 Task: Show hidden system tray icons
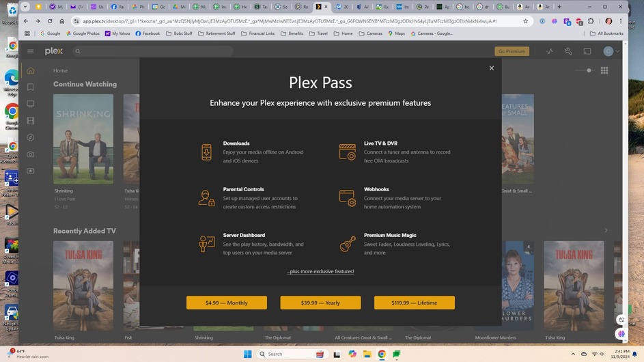point(573,354)
